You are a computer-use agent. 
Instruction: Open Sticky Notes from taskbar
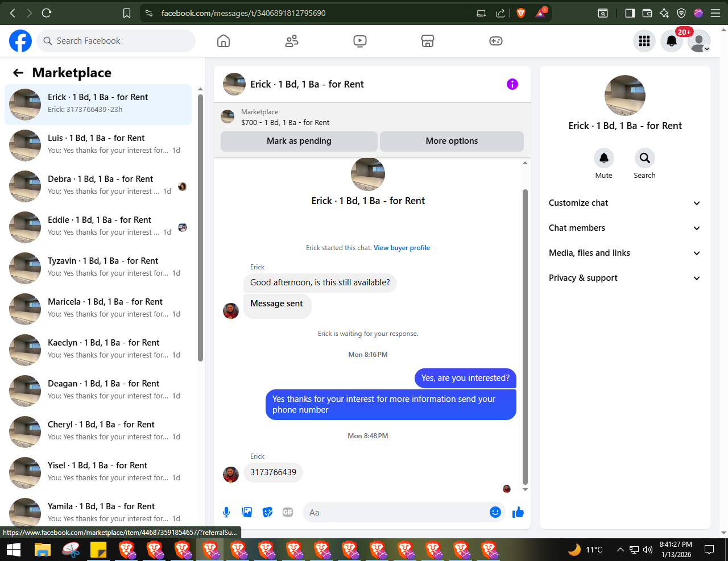[x=98, y=550]
